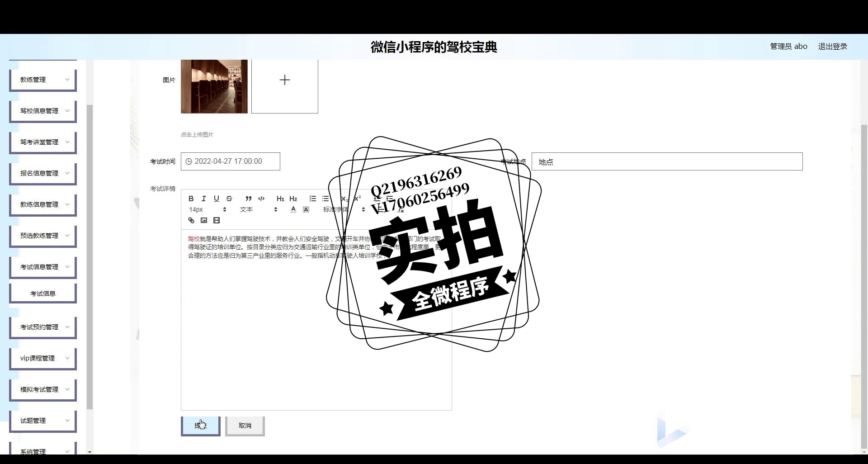This screenshot has height=464, width=868.
Task: Open the 考试时间 date time picker
Action: (x=231, y=161)
